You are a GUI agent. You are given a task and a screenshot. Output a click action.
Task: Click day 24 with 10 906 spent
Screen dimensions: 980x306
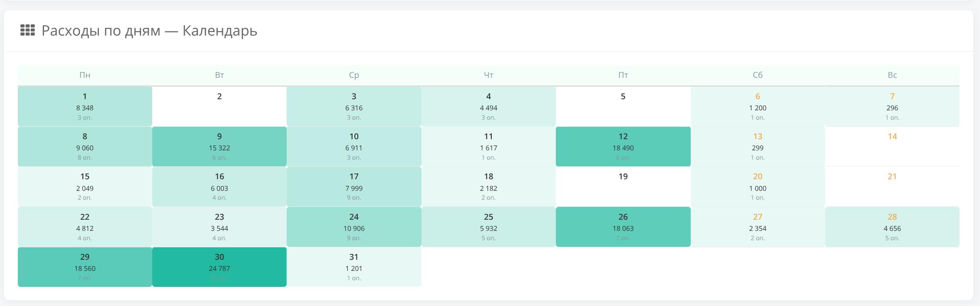[354, 227]
